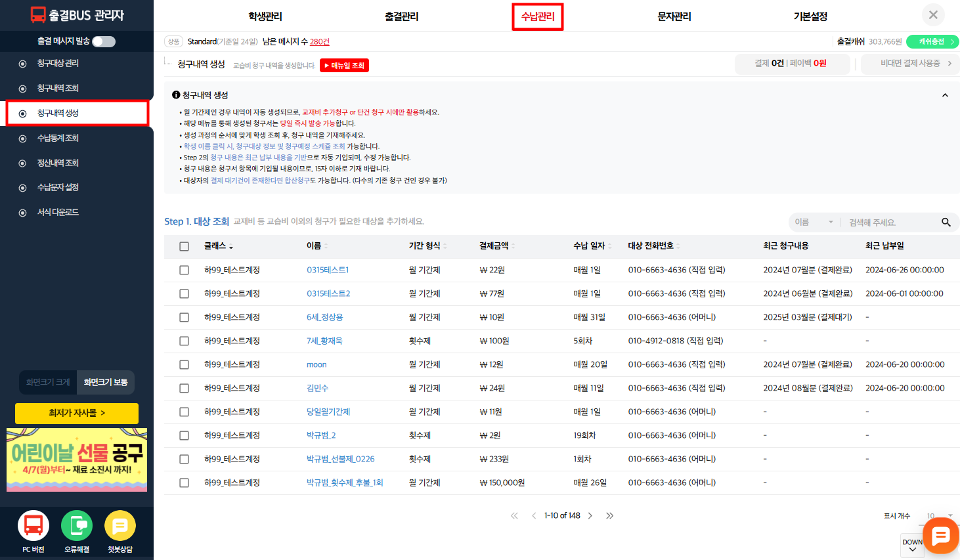The height and width of the screenshot is (560, 960).
Task: Open the 오류해결 green icon
Action: [x=77, y=526]
